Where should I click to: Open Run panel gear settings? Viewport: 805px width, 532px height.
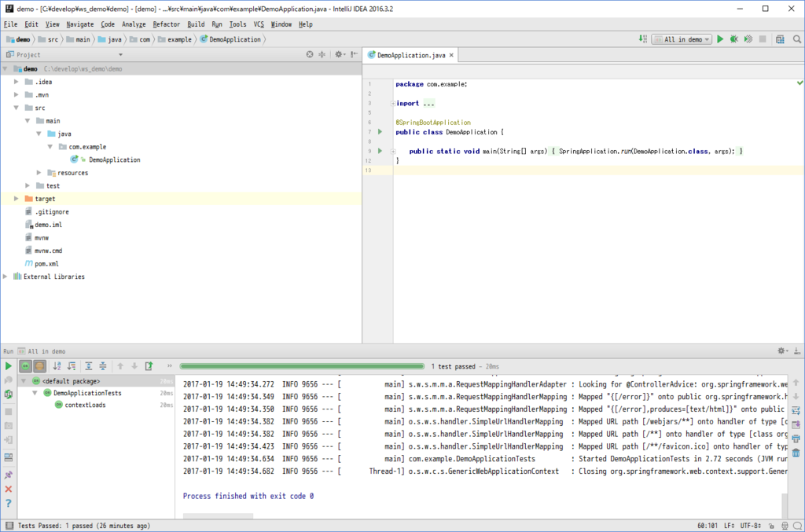click(x=782, y=351)
